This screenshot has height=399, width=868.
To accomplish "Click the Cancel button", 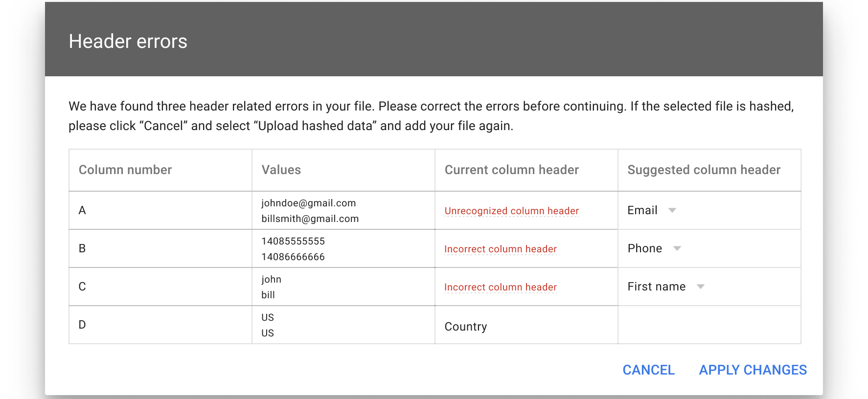I will point(648,370).
